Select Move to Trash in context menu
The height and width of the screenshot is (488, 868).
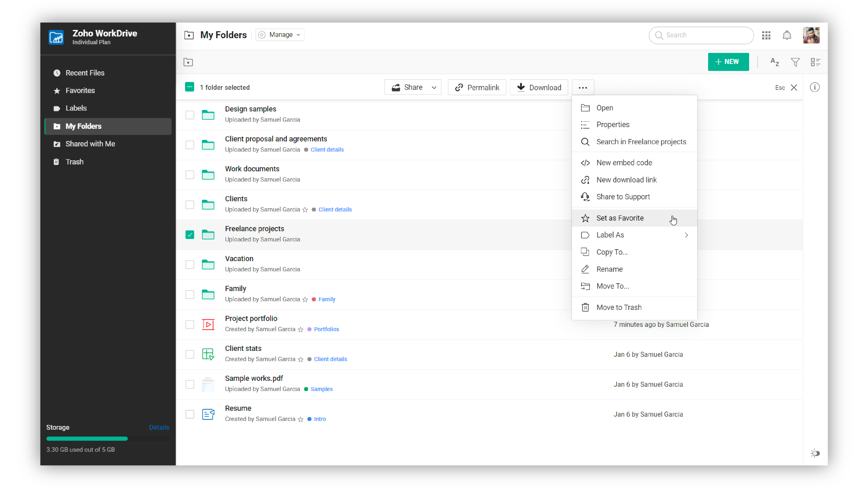coord(619,307)
